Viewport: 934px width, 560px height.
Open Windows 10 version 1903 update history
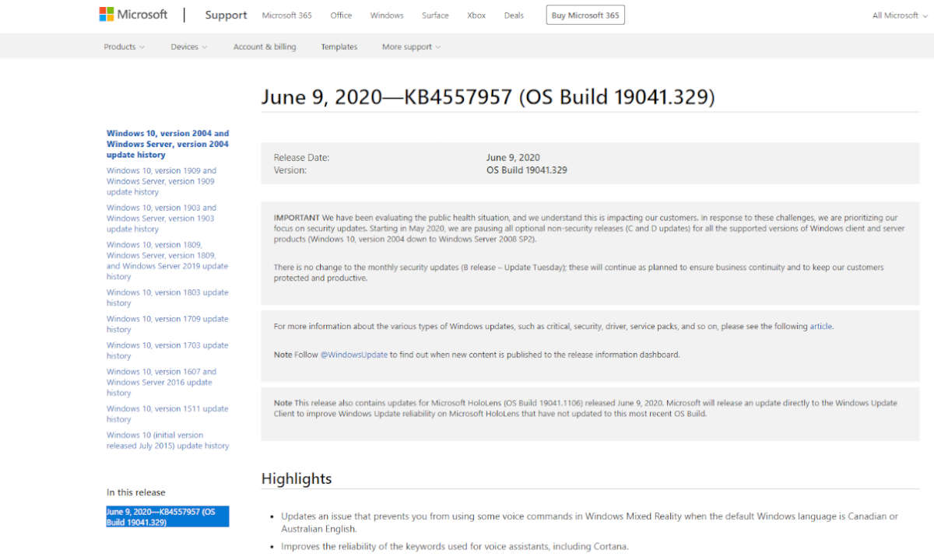point(162,219)
